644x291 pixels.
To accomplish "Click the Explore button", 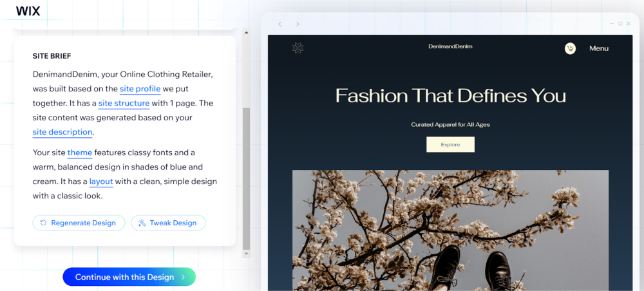I will click(450, 144).
